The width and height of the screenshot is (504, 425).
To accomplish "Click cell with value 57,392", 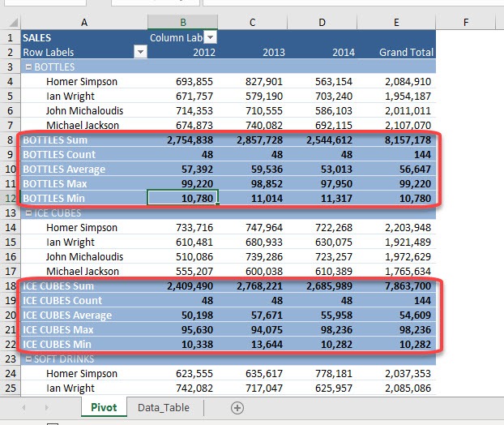I will pos(182,169).
